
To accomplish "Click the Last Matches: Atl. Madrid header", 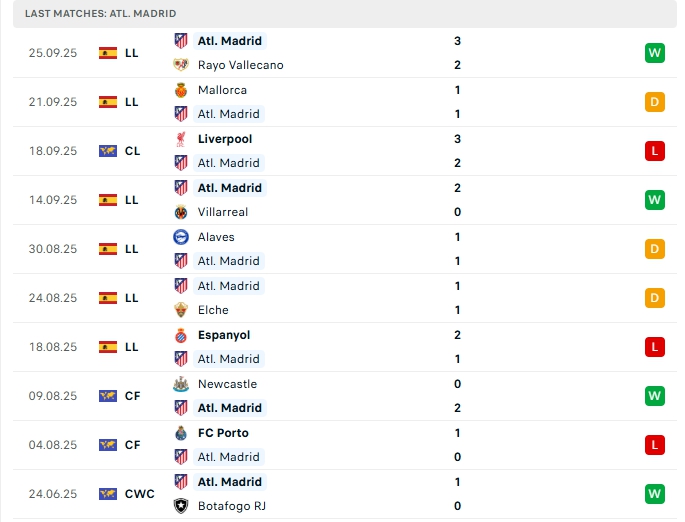I will (101, 13).
